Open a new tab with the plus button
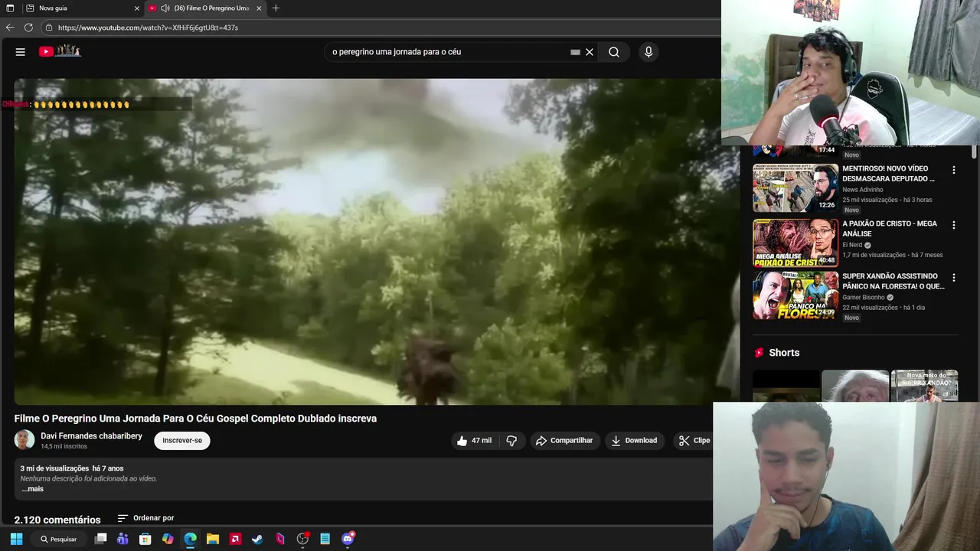Image resolution: width=980 pixels, height=551 pixels. click(x=276, y=8)
